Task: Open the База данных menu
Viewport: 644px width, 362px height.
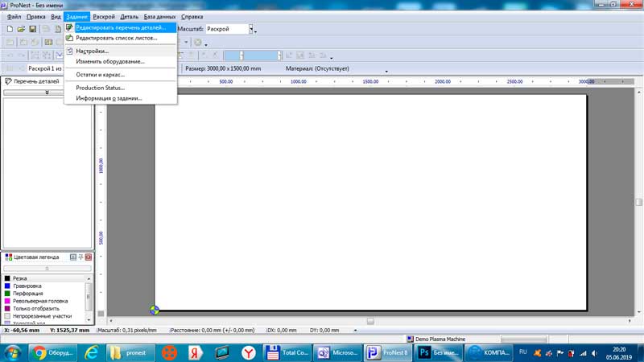Action: pyautogui.click(x=159, y=17)
